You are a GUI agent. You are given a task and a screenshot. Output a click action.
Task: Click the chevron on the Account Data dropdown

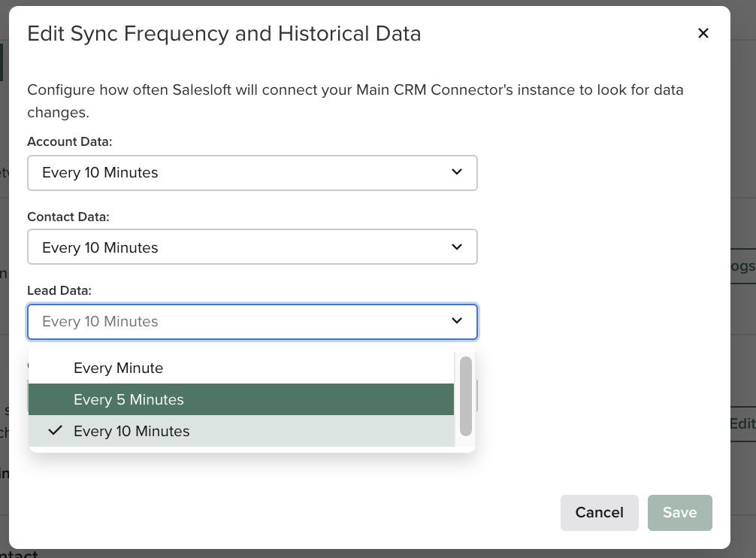tap(456, 172)
